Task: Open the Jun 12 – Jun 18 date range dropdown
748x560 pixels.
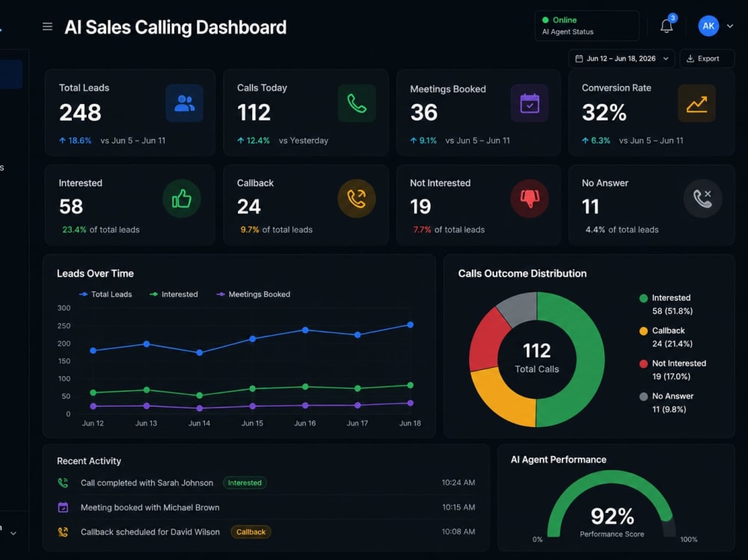Action: tap(622, 58)
